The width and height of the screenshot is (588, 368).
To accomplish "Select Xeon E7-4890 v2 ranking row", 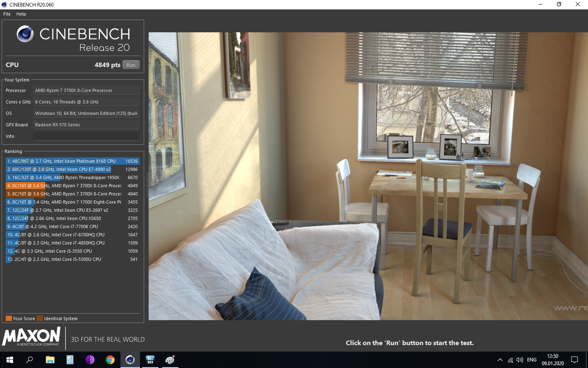I will coord(73,169).
